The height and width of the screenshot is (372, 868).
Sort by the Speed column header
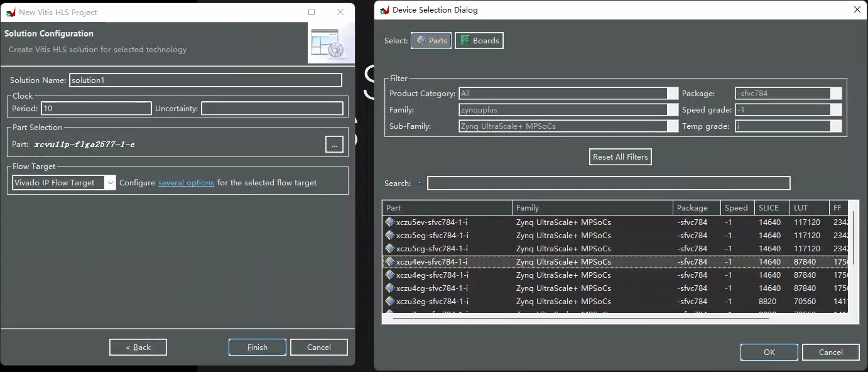click(737, 208)
